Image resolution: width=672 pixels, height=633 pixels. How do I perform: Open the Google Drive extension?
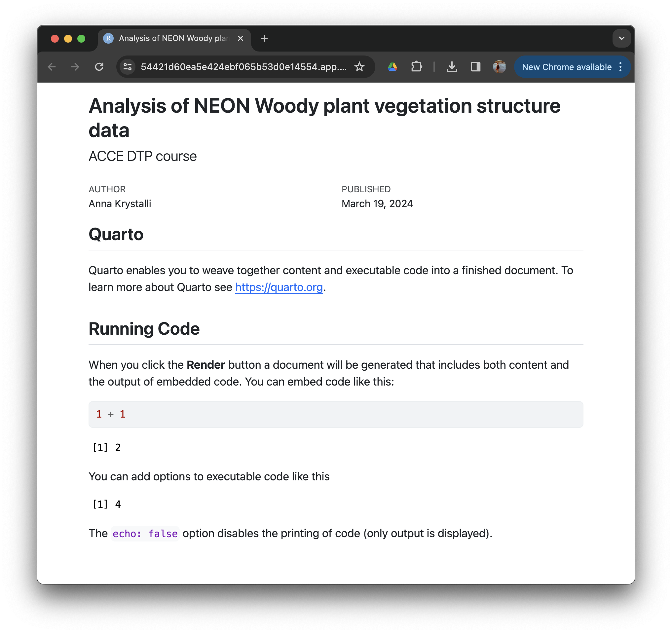392,67
